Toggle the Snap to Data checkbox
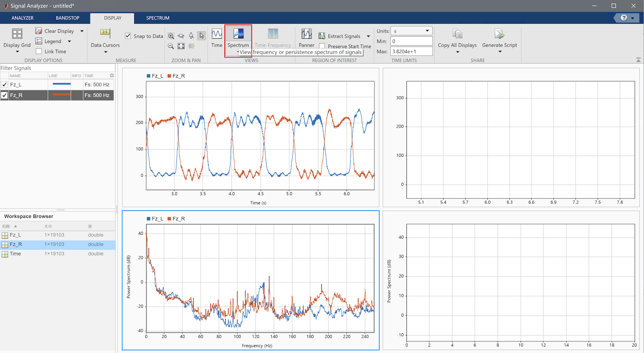Viewport: 644px width, 353px height. (x=128, y=36)
